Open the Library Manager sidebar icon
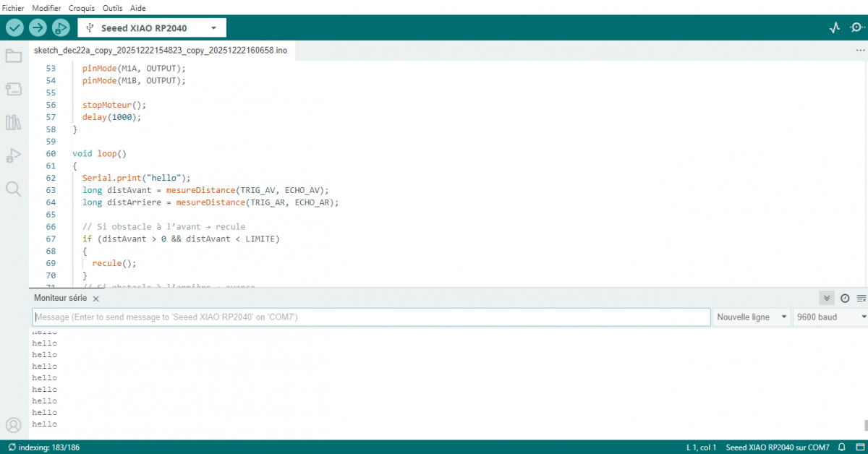 [13, 122]
